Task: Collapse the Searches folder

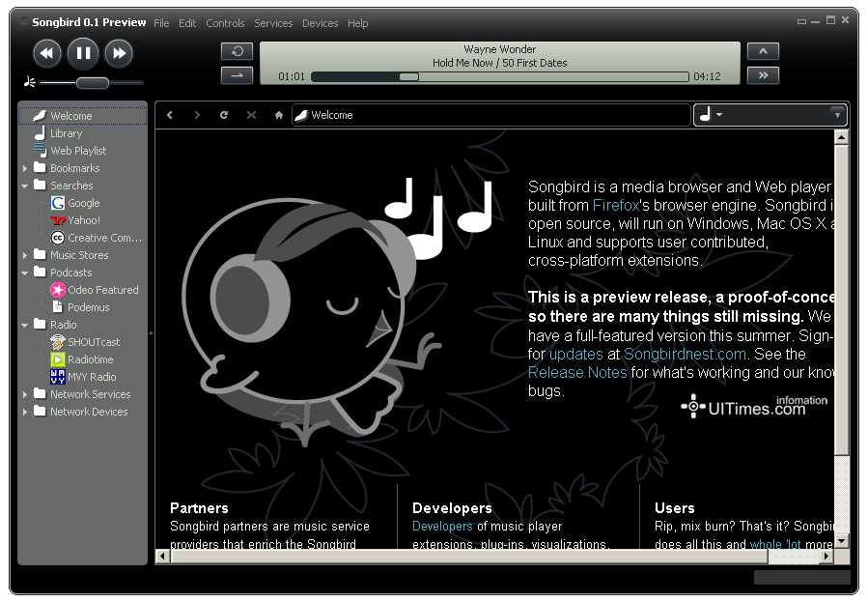Action: point(25,186)
